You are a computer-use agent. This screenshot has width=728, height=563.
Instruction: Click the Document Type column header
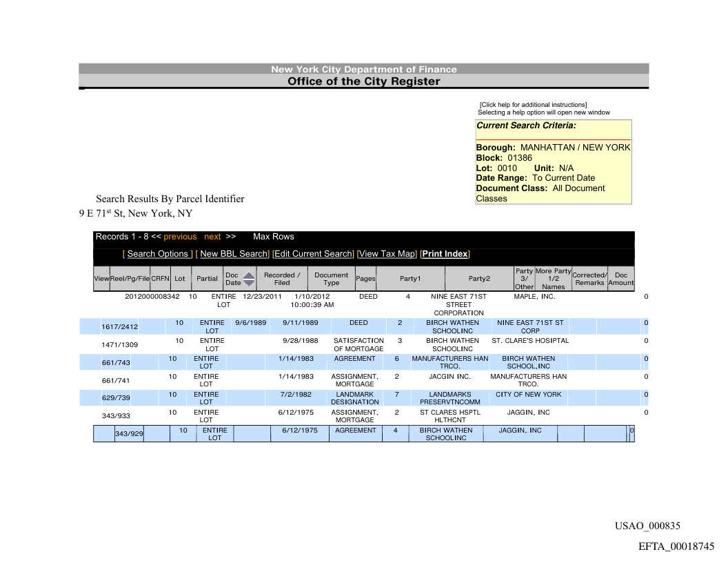point(331,279)
